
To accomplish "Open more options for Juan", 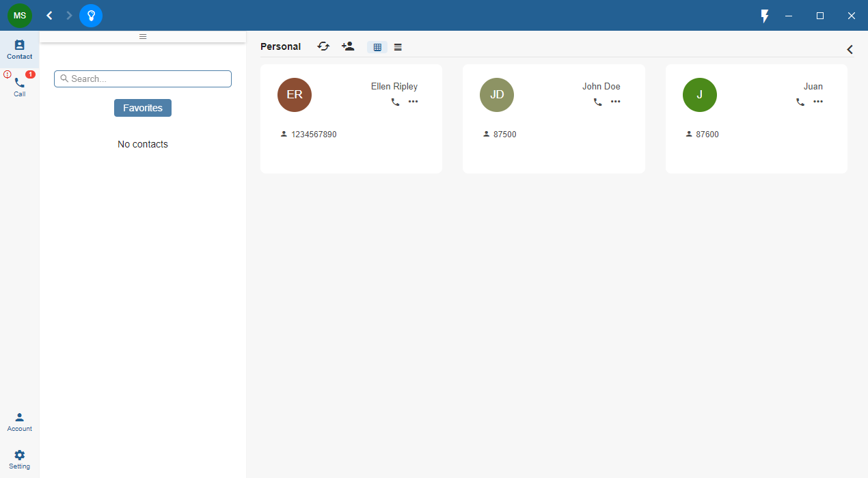I will click(x=818, y=101).
